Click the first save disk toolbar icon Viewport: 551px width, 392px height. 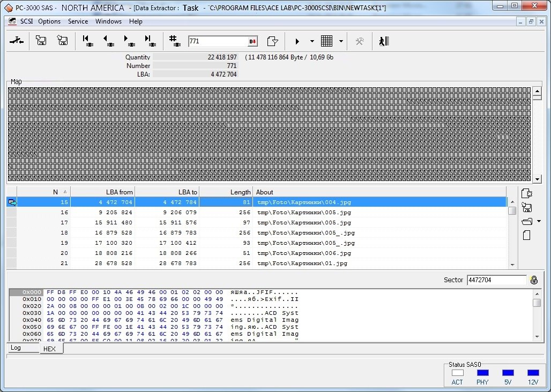click(x=41, y=41)
